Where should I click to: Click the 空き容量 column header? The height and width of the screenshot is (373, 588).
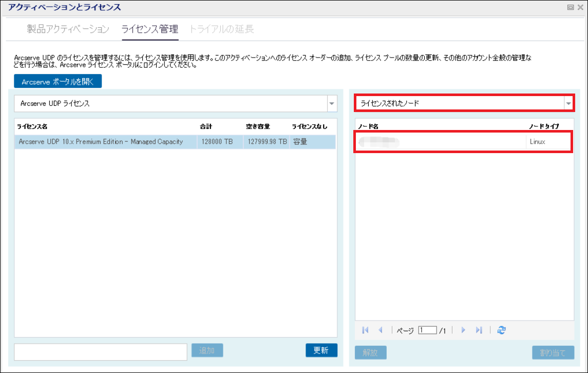[x=258, y=126]
